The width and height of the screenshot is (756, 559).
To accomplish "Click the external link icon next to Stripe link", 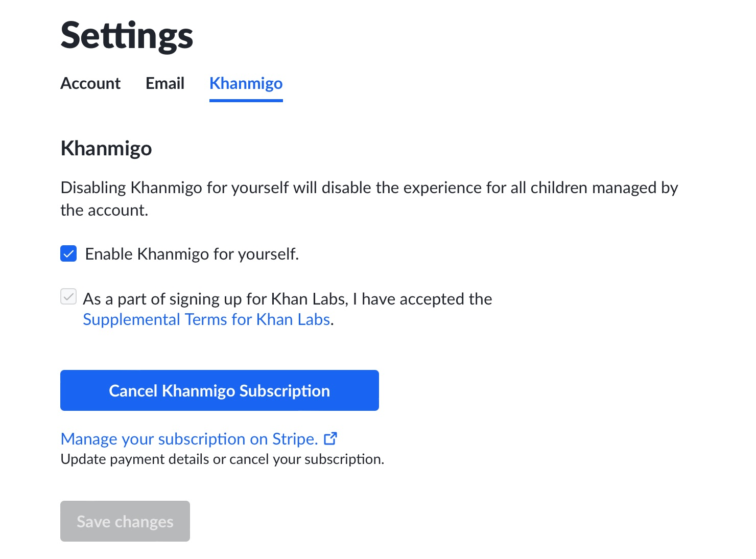I will [331, 438].
